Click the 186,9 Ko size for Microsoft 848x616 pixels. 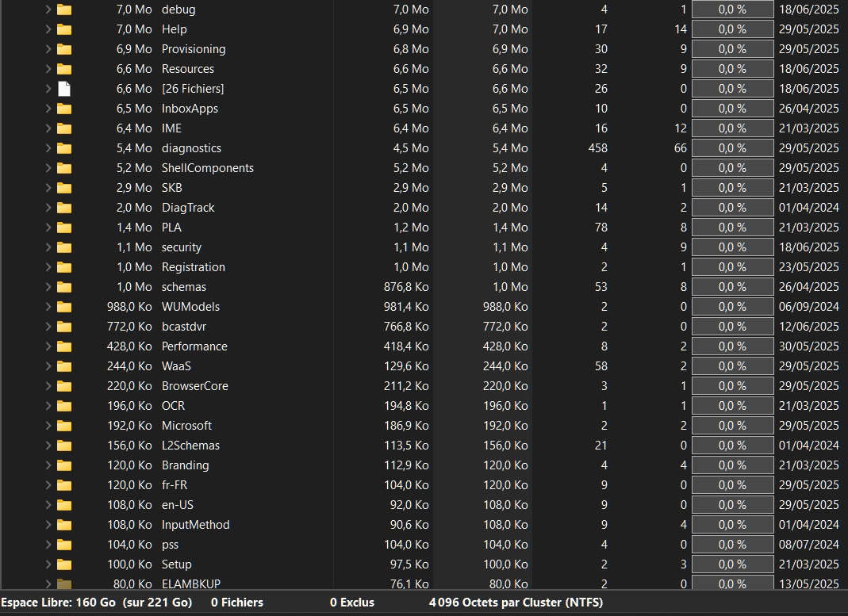tap(406, 425)
